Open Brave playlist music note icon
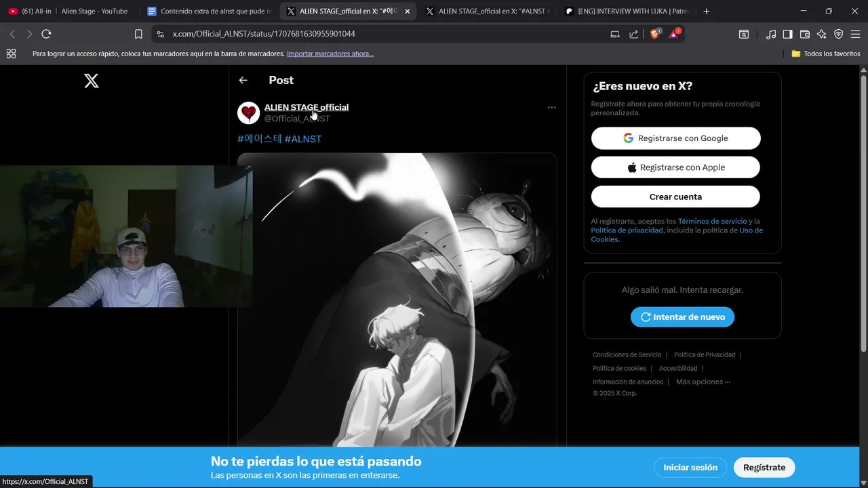The image size is (868, 488). coord(771,34)
